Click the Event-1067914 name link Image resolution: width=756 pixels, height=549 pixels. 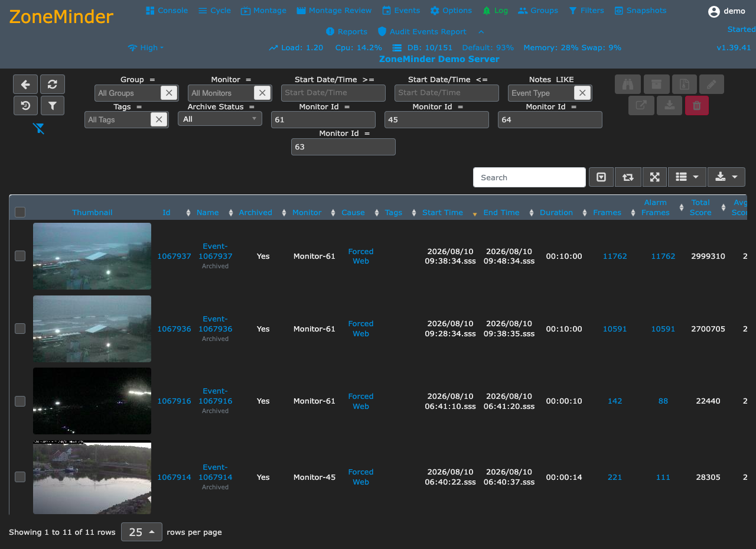coord(215,472)
